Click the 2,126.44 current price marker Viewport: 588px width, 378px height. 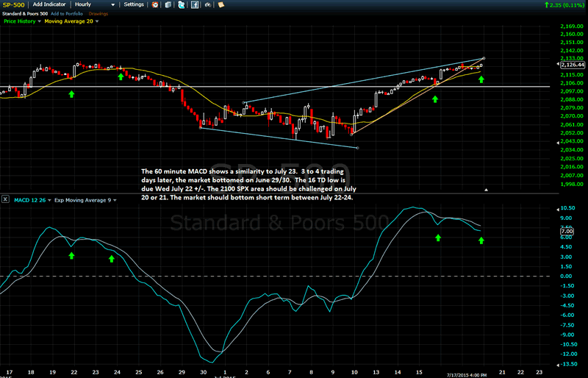pos(571,65)
